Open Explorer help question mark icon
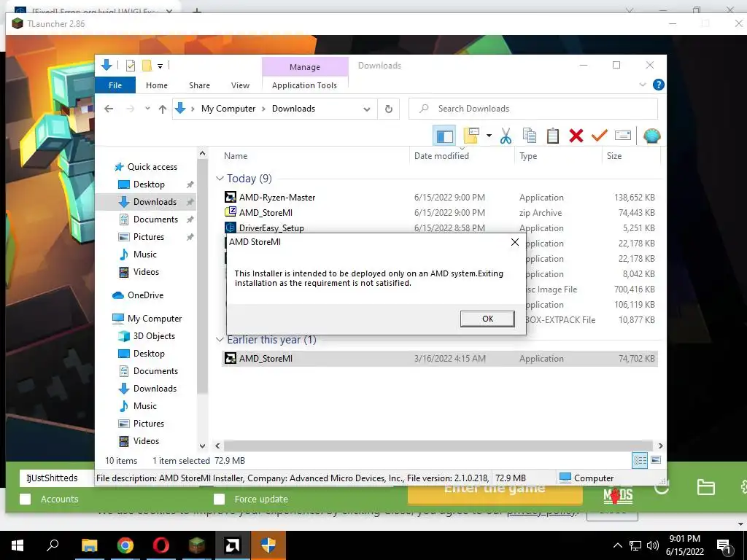The width and height of the screenshot is (747, 560). tap(659, 85)
